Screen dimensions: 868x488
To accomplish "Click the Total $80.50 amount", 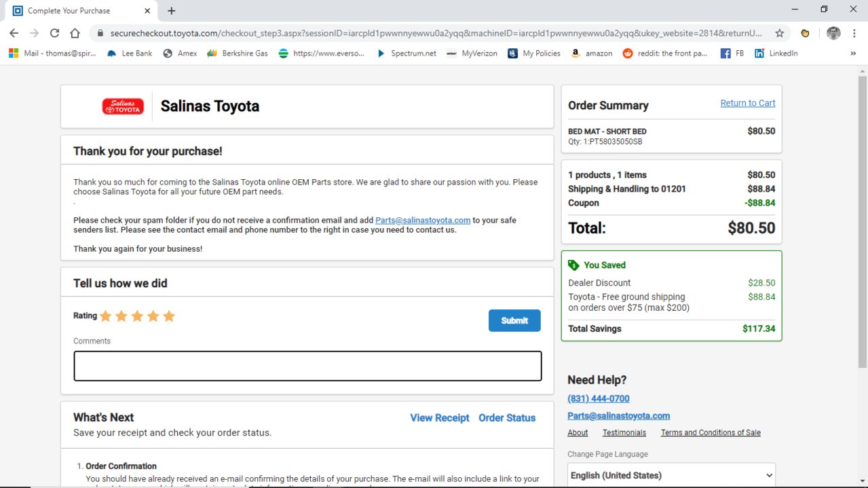I will click(751, 228).
